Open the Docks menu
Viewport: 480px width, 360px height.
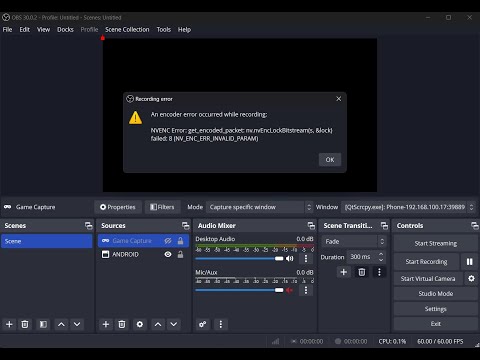tap(65, 30)
